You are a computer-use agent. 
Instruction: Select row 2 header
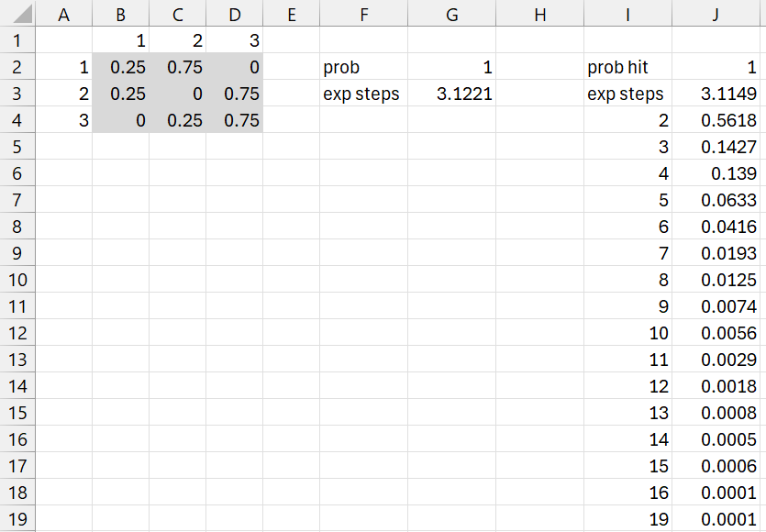pos(17,66)
